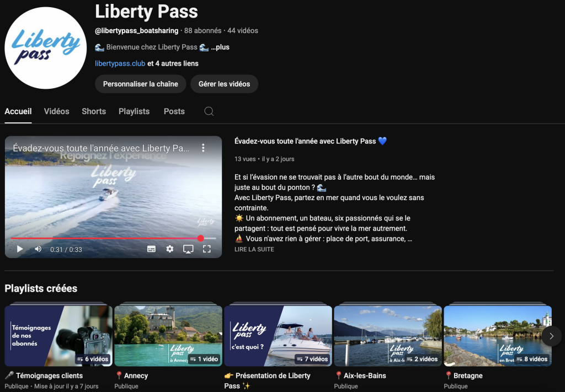Play the featured video

pyautogui.click(x=20, y=249)
